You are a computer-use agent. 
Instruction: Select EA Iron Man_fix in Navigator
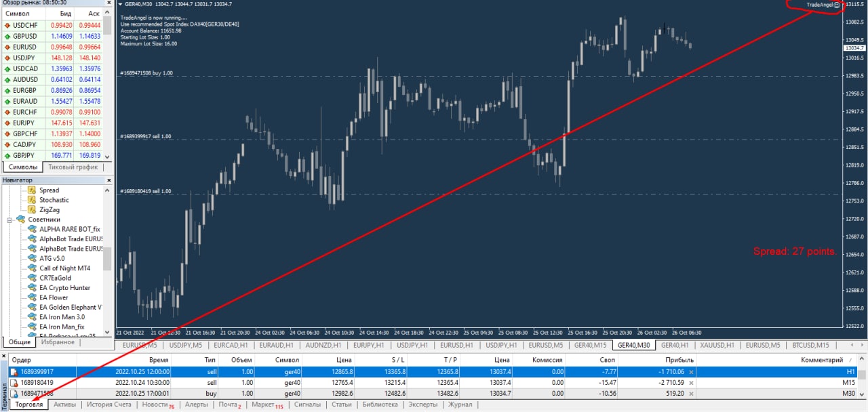(62, 327)
